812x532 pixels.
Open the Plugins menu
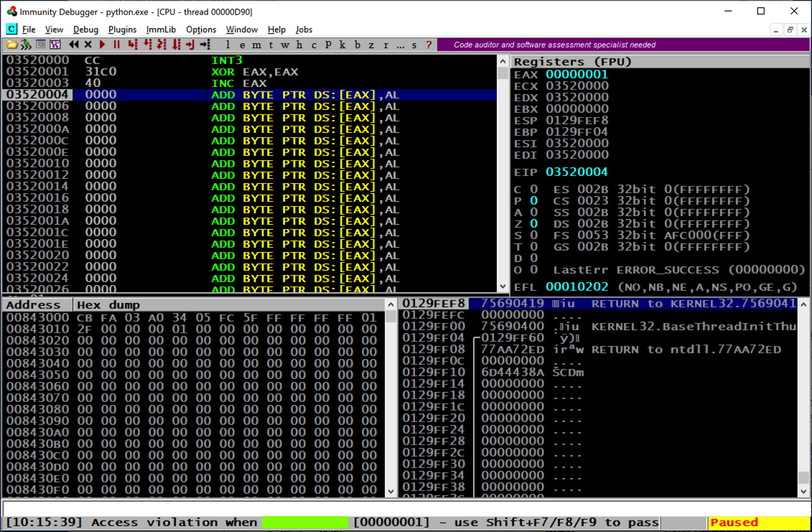coord(122,29)
